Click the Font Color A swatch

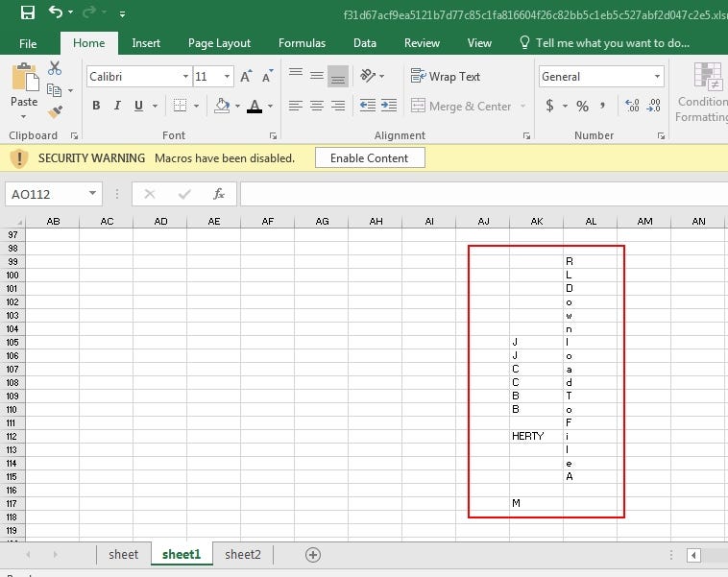click(x=254, y=106)
